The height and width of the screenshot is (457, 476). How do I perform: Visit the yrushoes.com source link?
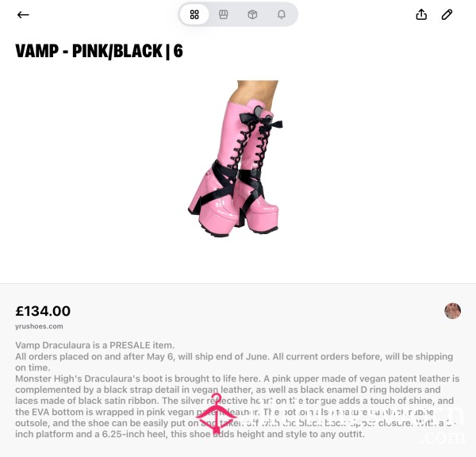coord(39,326)
